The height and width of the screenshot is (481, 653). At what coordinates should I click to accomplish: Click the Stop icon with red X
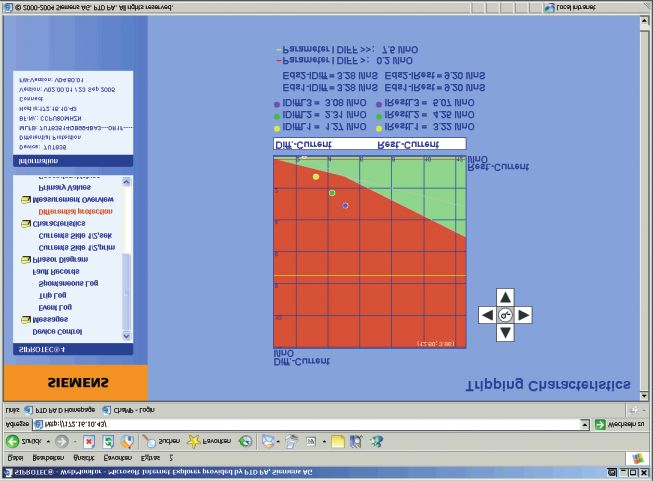click(89, 441)
